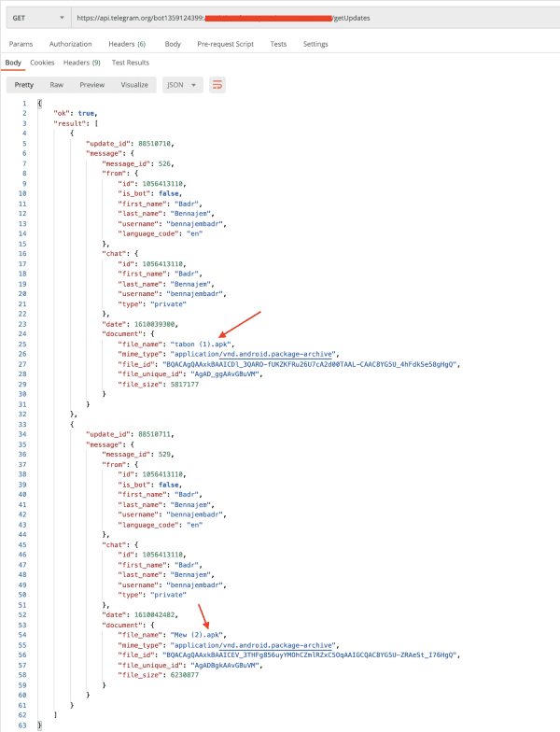Toggle the line wrap icon
This screenshot has width=560, height=732.
(x=217, y=85)
